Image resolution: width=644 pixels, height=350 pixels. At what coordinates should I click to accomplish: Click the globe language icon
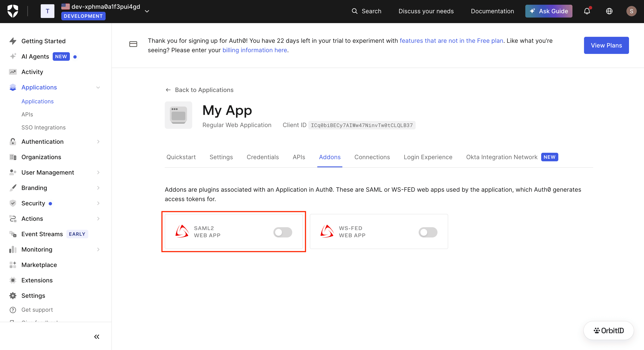coord(609,11)
